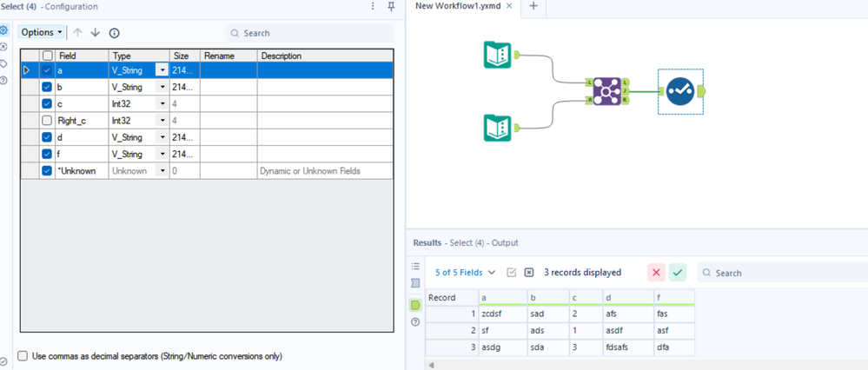This screenshot has height=370, width=868.
Task: Select the lower Text Input tool
Action: [x=497, y=128]
